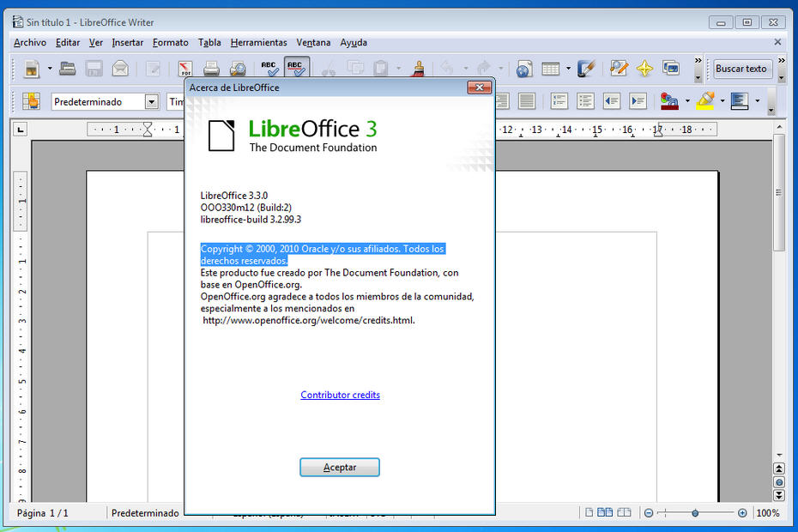
Task: Click the zoom slider handle
Action: pos(695,513)
